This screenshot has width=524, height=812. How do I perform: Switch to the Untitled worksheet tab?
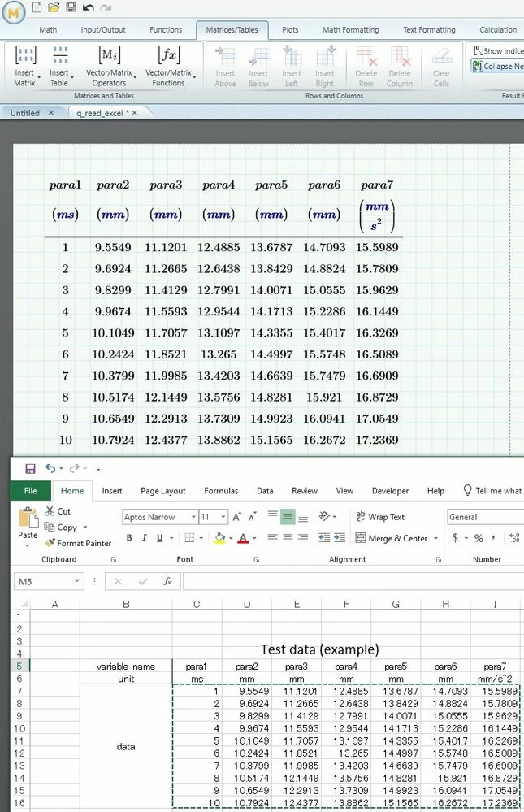[x=25, y=113]
